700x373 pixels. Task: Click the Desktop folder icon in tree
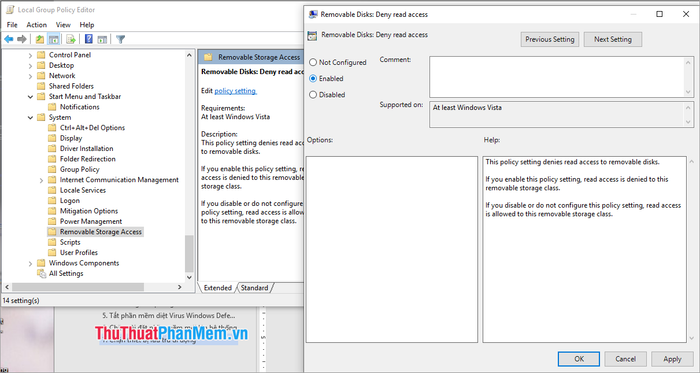click(41, 65)
